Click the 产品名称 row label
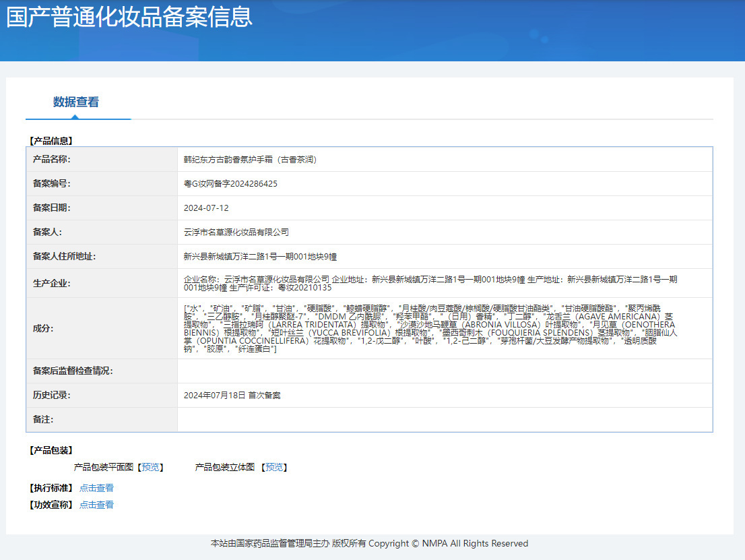The height and width of the screenshot is (560, 745). click(52, 160)
